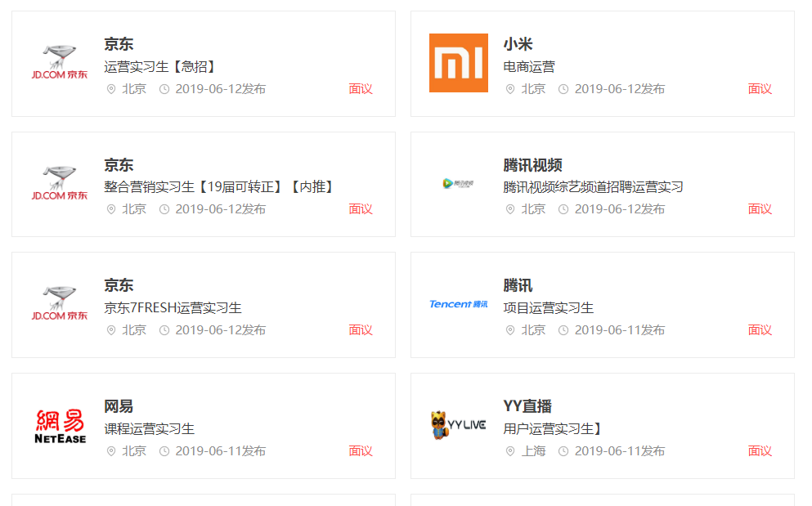The width and height of the screenshot is (812, 506).
Task: Click the JD.com logo beside 整合营销实习生
Action: coord(60,183)
